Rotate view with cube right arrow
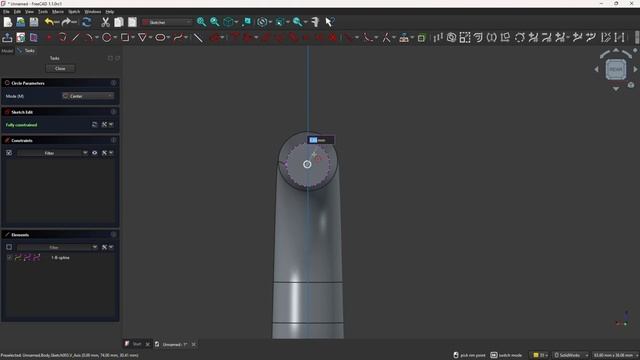Viewport: 640px width, 360px height. pyautogui.click(x=635, y=69)
